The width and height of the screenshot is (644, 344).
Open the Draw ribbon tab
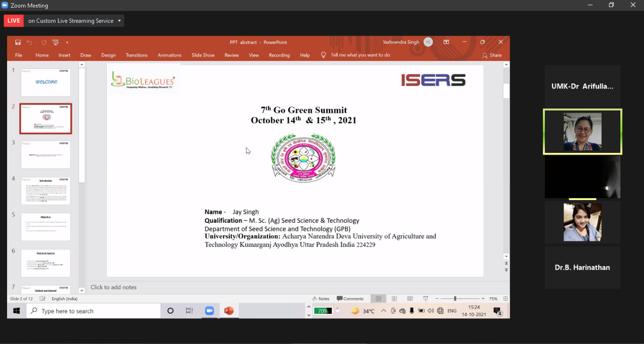point(86,55)
